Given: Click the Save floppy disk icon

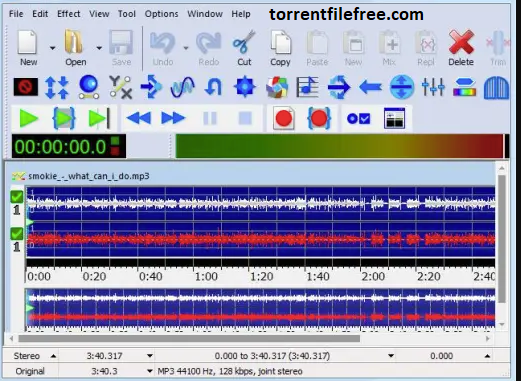Looking at the screenshot, I should pos(121,42).
